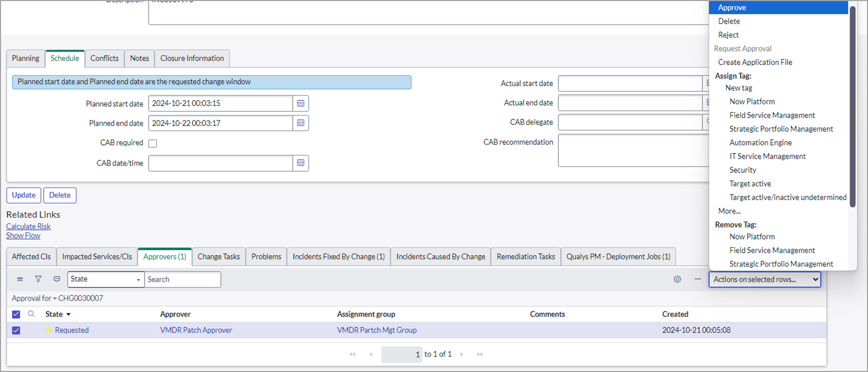Click the column search magnifier icon
Image resolution: width=868 pixels, height=372 pixels.
32,314
